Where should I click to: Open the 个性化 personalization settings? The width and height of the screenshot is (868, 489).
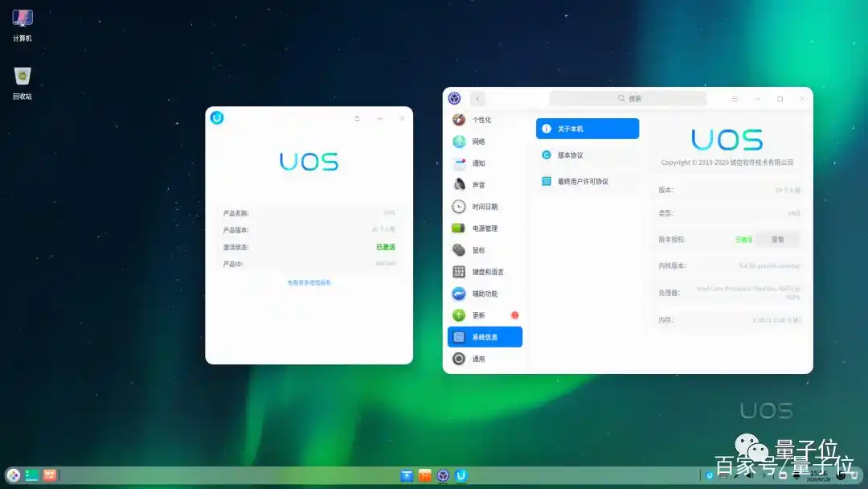tap(485, 120)
